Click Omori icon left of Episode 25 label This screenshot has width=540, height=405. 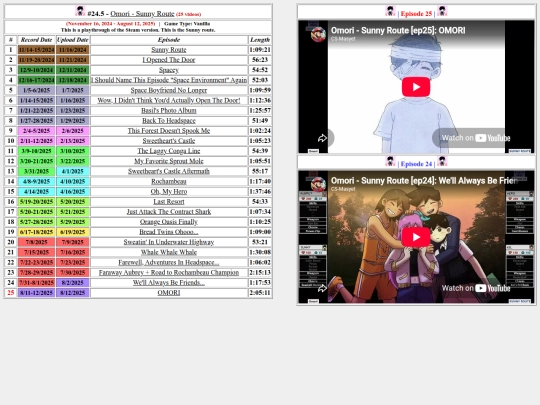[x=390, y=11]
